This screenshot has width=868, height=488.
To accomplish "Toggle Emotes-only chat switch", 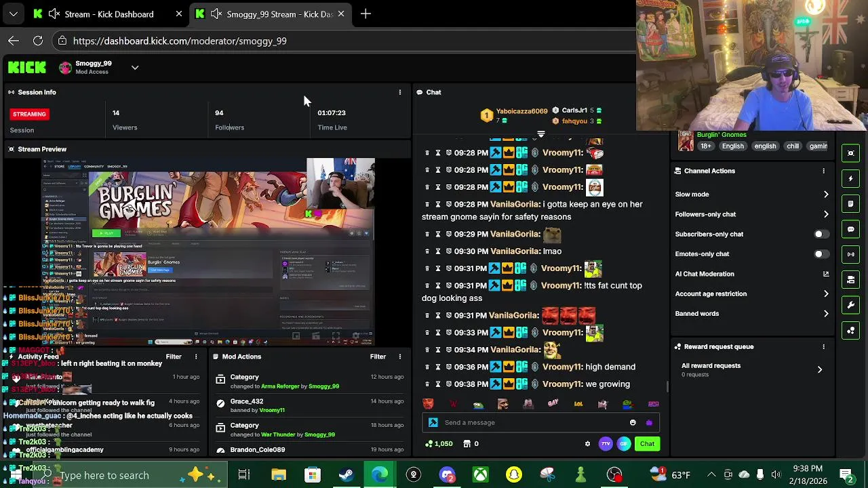I will (x=821, y=253).
